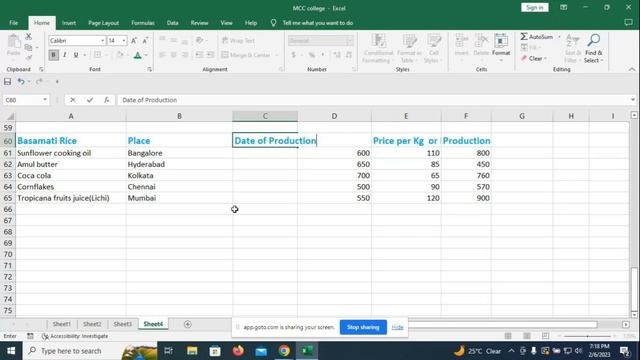Toggle Bold formatting in Font group

click(53, 55)
